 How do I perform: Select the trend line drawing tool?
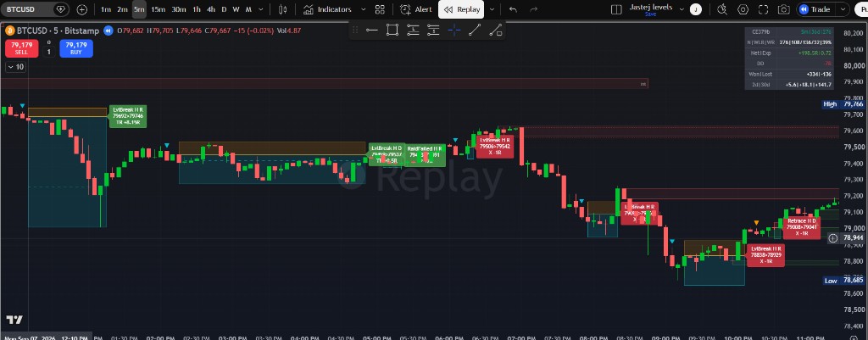click(x=475, y=30)
